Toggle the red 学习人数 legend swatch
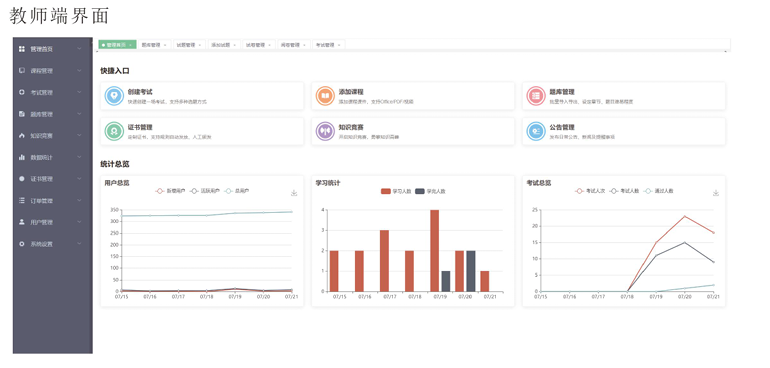Viewport: 770px width, 368px height. point(386,191)
